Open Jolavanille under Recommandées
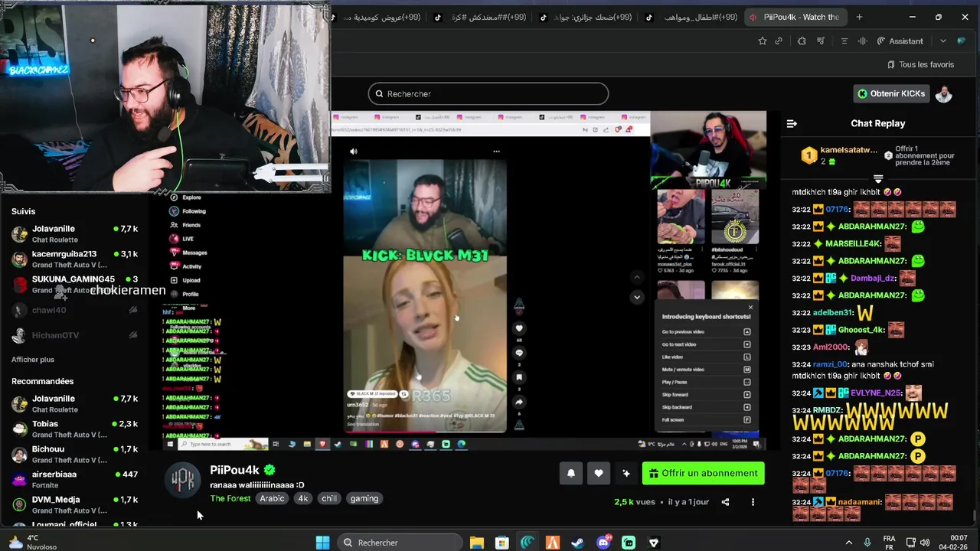Image resolution: width=980 pixels, height=551 pixels. point(73,403)
